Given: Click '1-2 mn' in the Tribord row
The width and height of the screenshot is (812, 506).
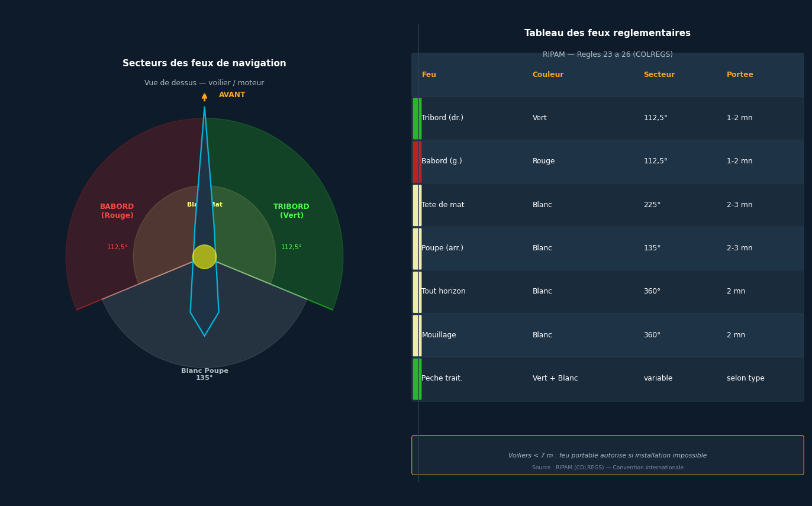Looking at the screenshot, I should click(x=739, y=118).
